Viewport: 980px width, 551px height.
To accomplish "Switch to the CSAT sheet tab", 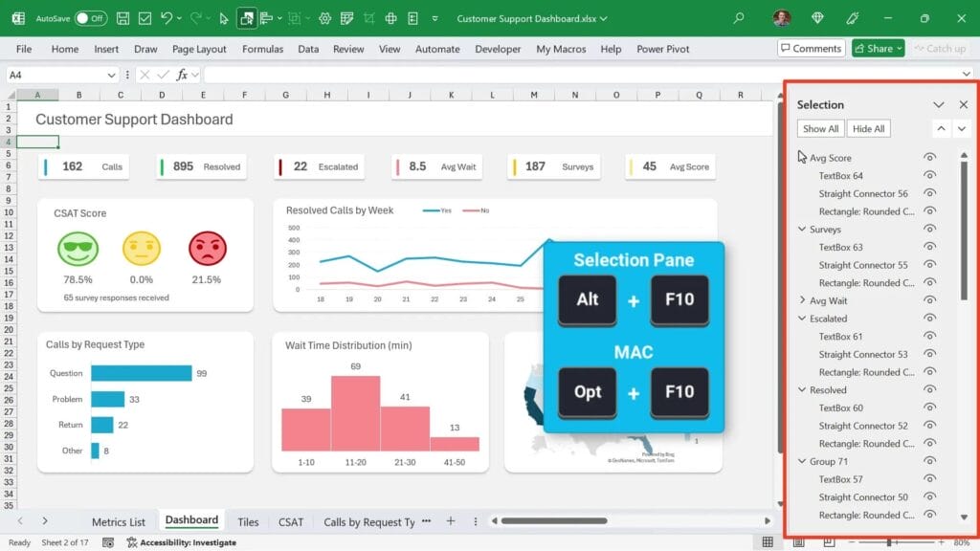I will click(x=291, y=522).
